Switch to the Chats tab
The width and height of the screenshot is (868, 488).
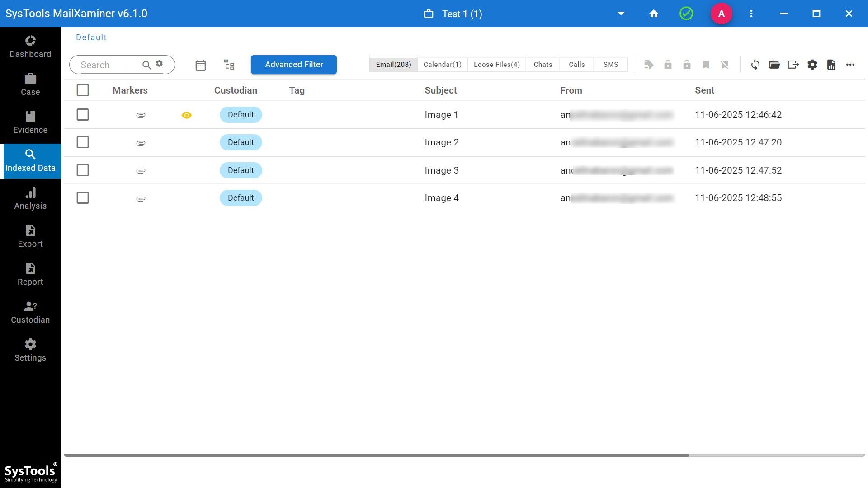click(542, 65)
